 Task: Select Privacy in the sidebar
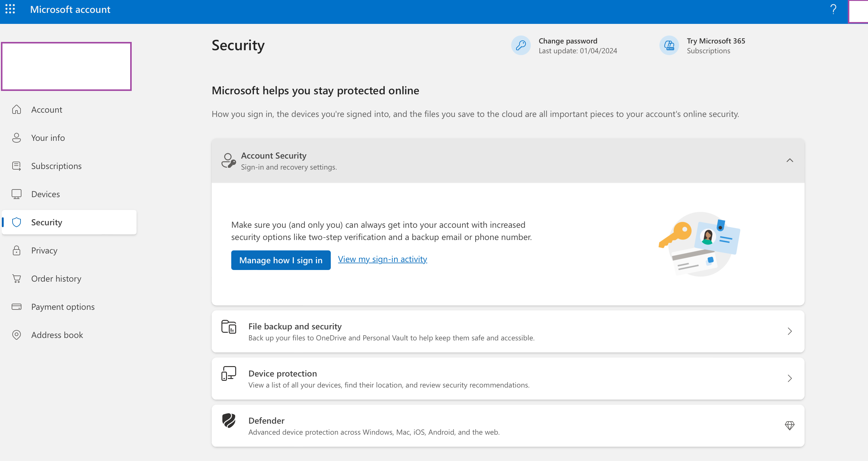click(69, 250)
